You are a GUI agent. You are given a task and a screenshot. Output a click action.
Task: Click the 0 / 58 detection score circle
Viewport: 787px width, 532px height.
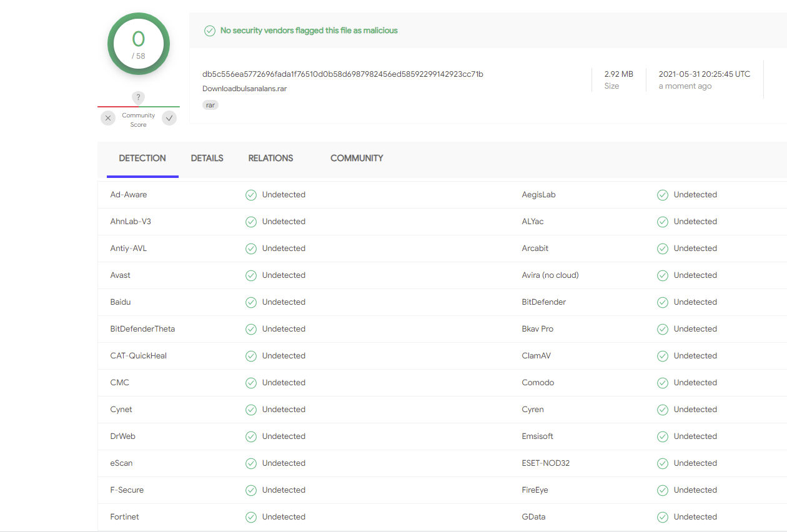point(139,44)
